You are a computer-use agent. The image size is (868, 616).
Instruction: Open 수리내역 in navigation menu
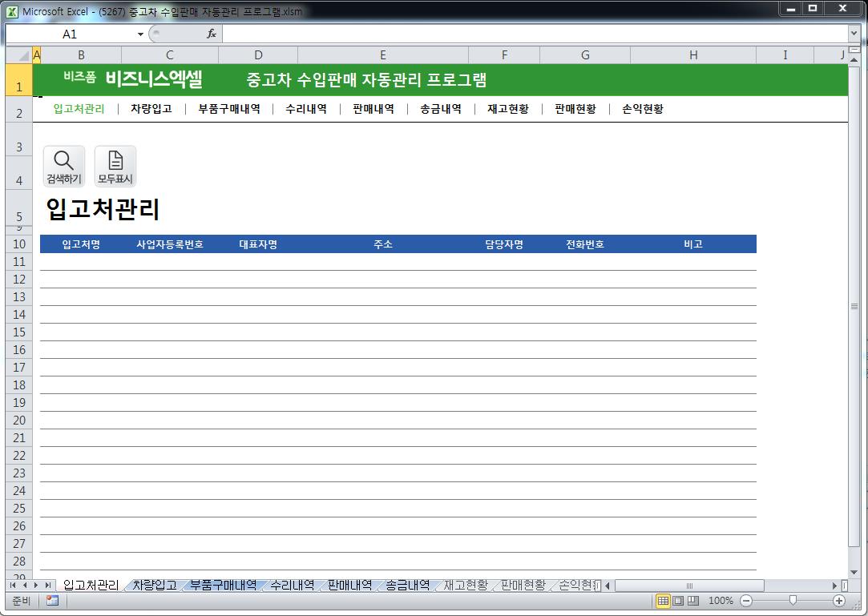tap(306, 109)
